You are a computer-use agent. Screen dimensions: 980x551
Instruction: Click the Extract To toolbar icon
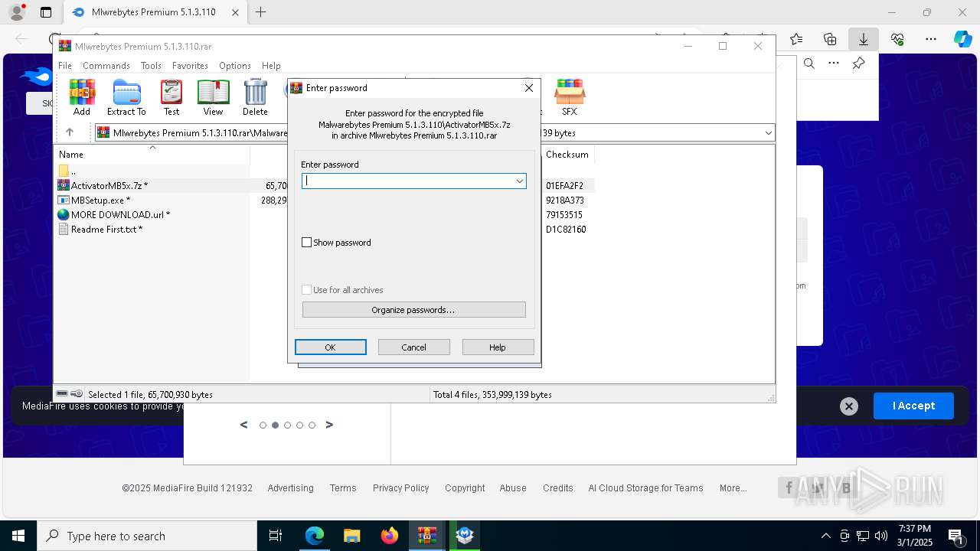coord(126,97)
